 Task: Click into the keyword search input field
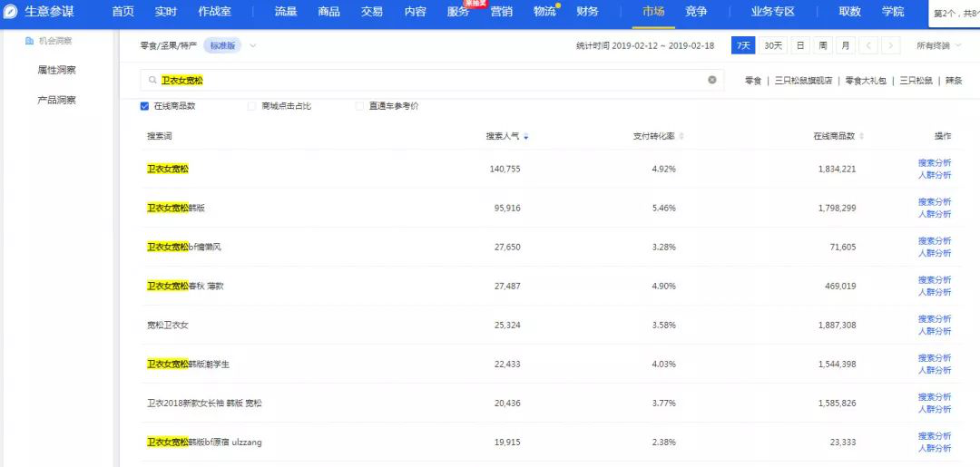(432, 80)
